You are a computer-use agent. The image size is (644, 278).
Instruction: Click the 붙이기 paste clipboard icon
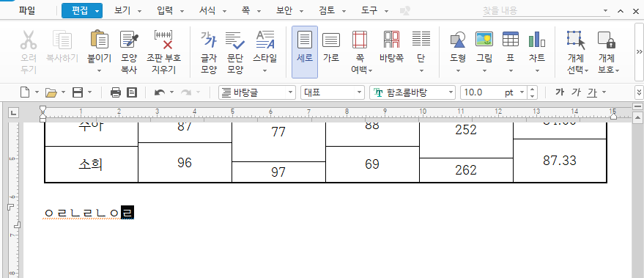click(100, 40)
